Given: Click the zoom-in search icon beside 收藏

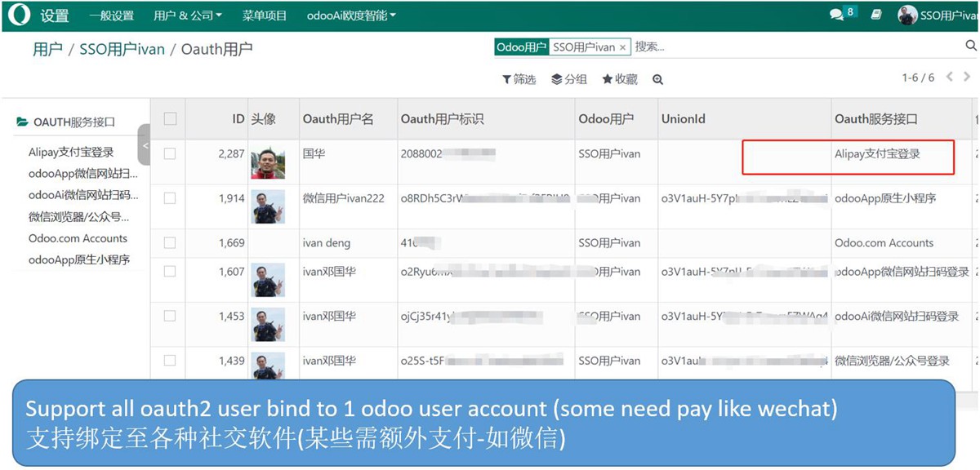Looking at the screenshot, I should point(657,79).
